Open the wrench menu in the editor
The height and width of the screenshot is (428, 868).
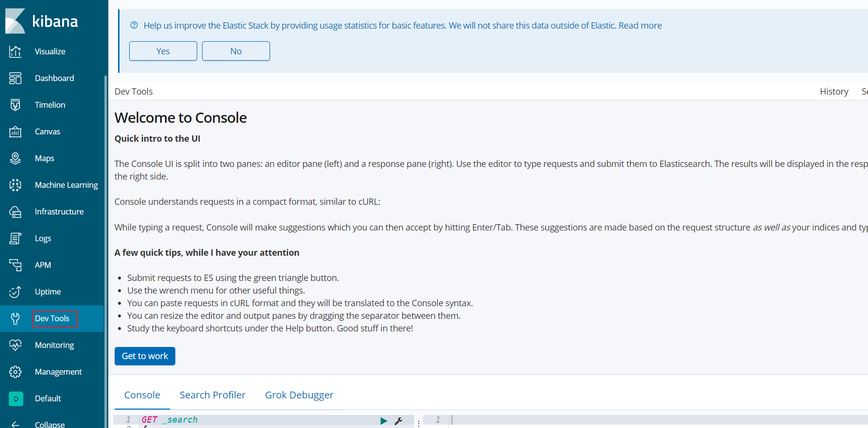coord(399,421)
